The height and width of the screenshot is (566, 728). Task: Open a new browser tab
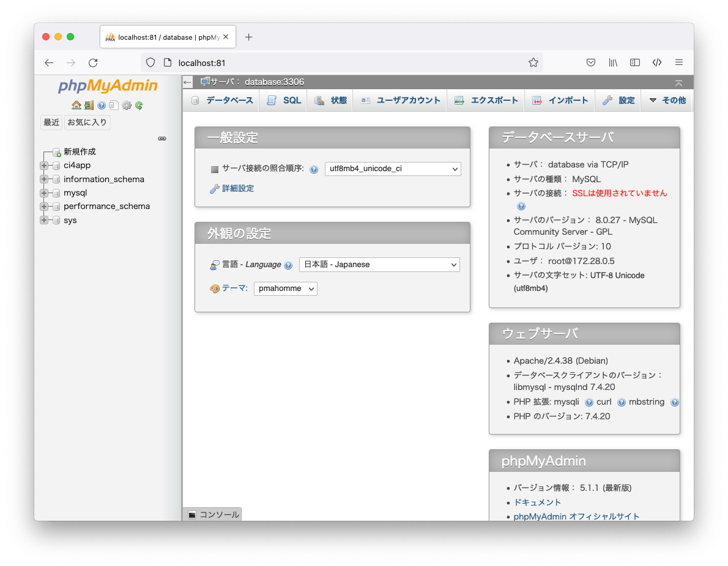(x=249, y=37)
